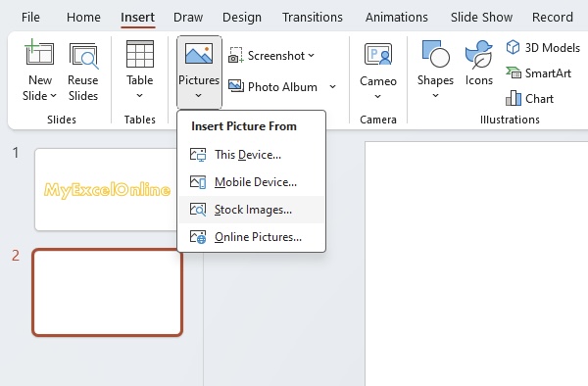Click the Icons duck-and-leaf button
The image size is (588, 386).
click(x=479, y=63)
